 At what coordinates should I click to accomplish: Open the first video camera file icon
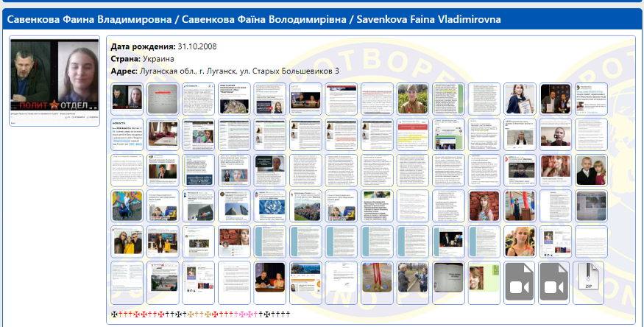tap(520, 283)
